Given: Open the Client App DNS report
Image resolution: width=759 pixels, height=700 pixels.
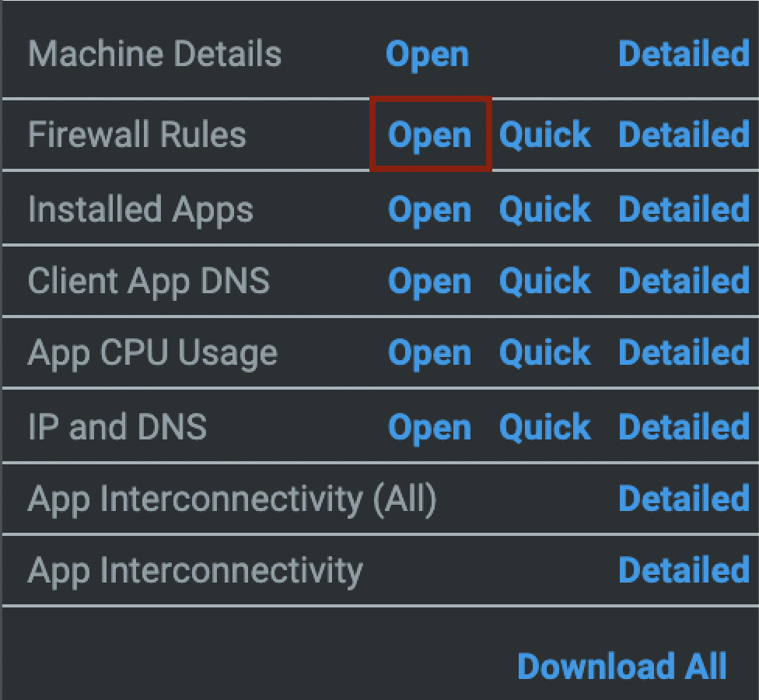Looking at the screenshot, I should point(430,281).
